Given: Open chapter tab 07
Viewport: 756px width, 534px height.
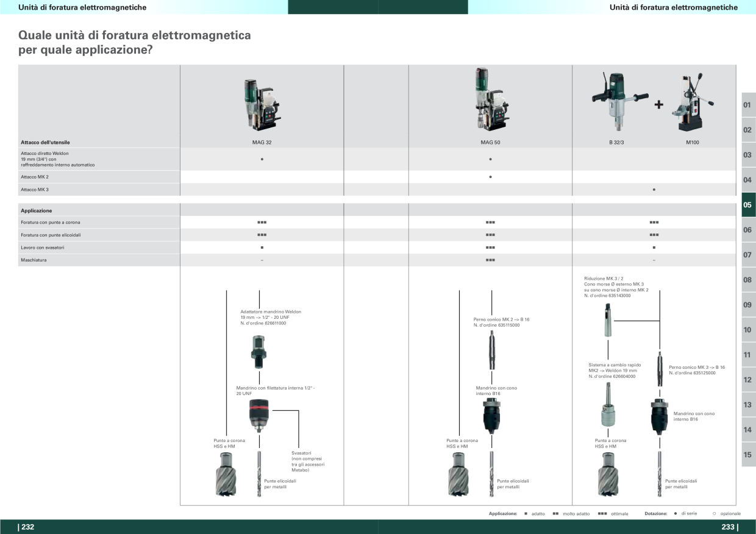Looking at the screenshot, I should [748, 255].
